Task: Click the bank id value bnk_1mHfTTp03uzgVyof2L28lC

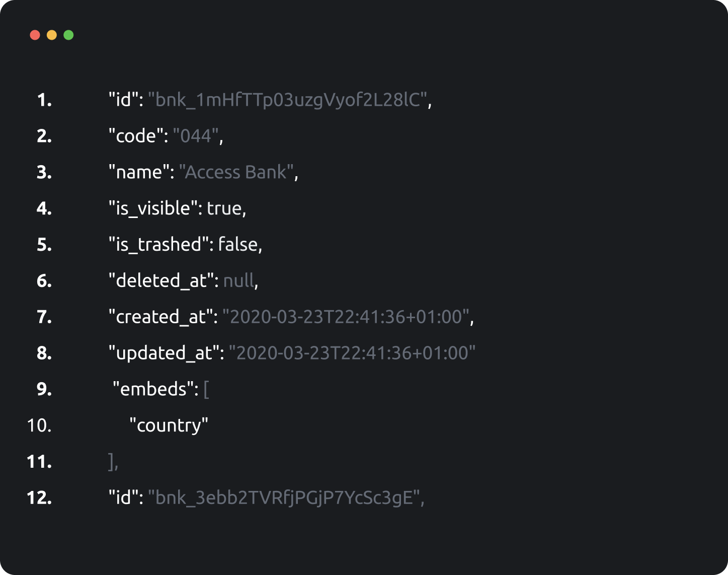Action: pyautogui.click(x=288, y=100)
